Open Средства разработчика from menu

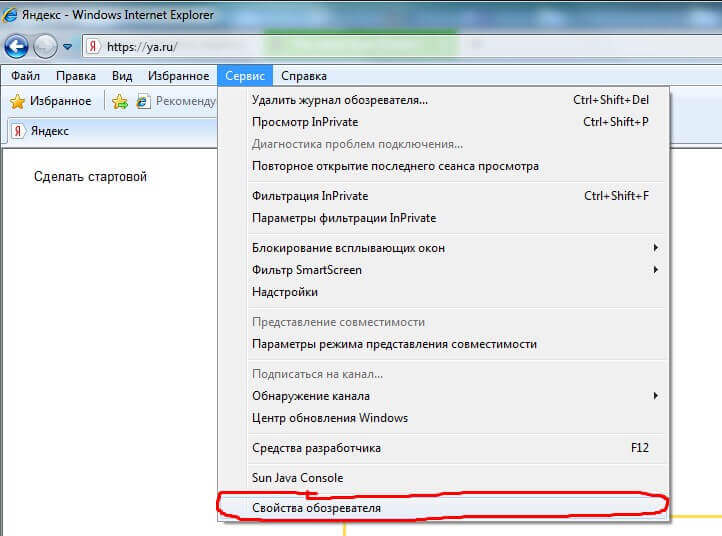(x=316, y=448)
